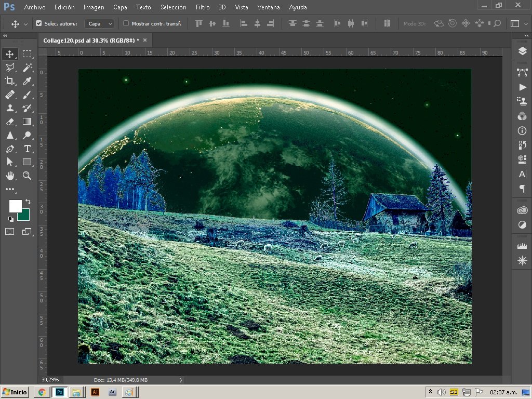Screen dimensions: 532x399
Task: Set the green background color swatch
Action: tap(25, 216)
